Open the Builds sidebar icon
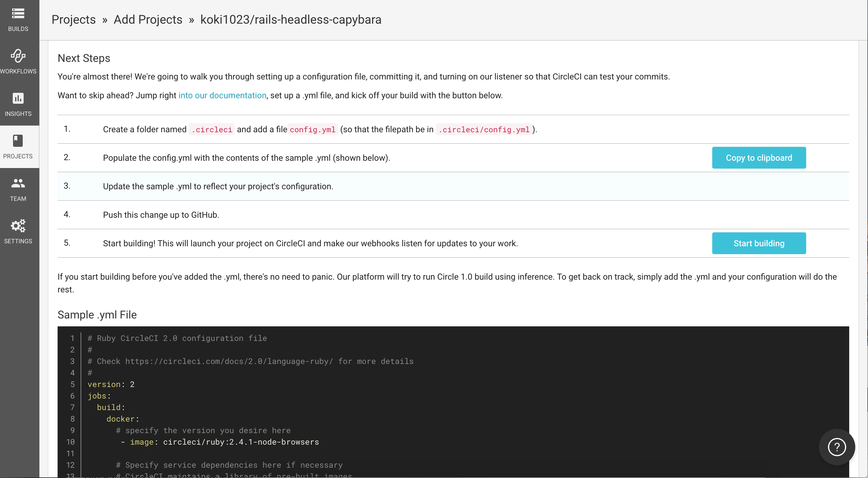Viewport: 868px width, 478px height. 18,13
